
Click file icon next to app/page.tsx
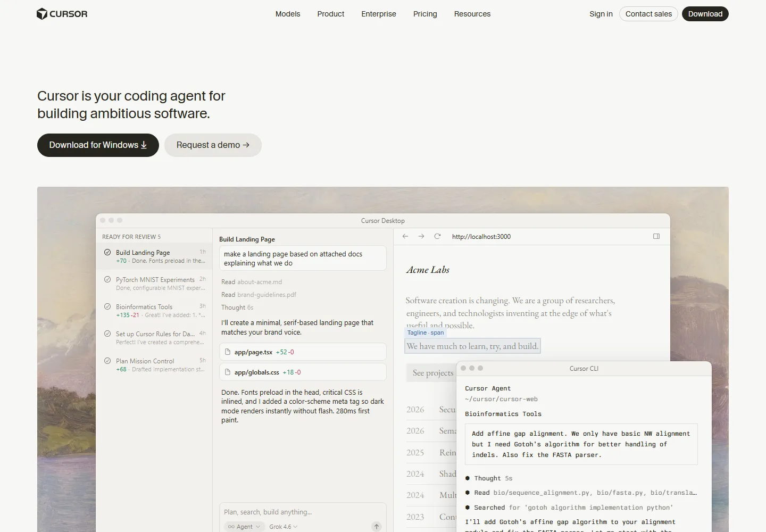coord(228,352)
